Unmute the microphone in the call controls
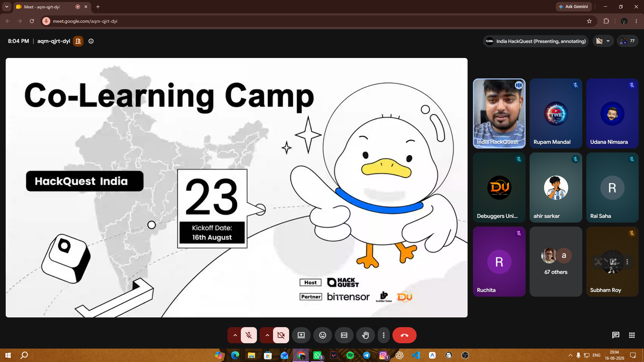 tap(249, 335)
